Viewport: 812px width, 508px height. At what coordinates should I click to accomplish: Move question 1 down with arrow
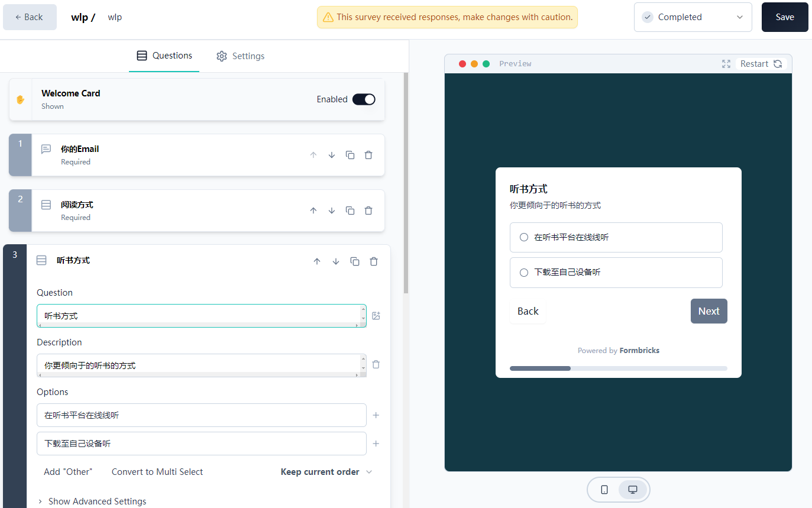pos(332,155)
